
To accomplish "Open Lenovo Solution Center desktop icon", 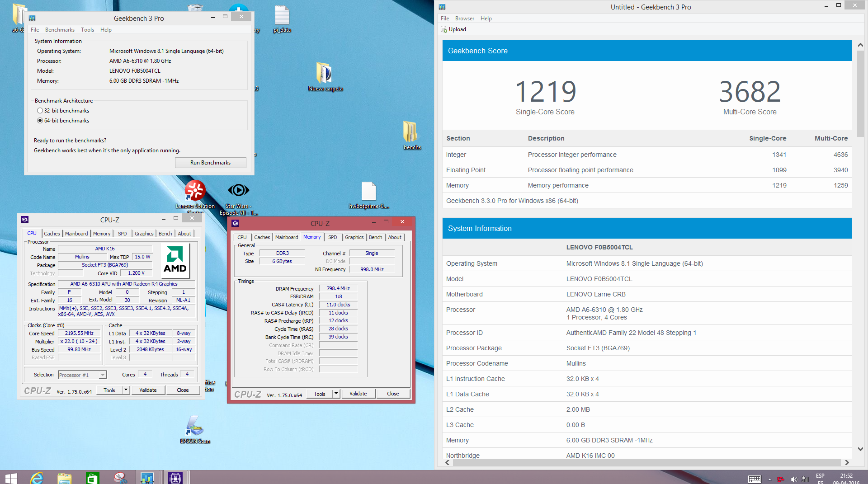I will (x=195, y=194).
